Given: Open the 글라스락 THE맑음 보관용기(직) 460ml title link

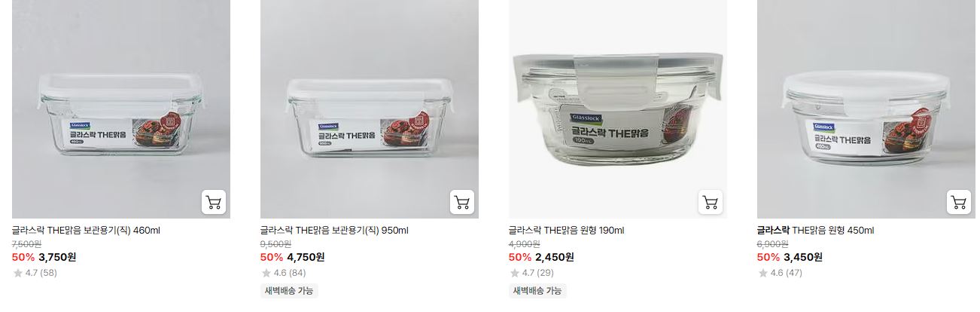Looking at the screenshot, I should (86, 231).
